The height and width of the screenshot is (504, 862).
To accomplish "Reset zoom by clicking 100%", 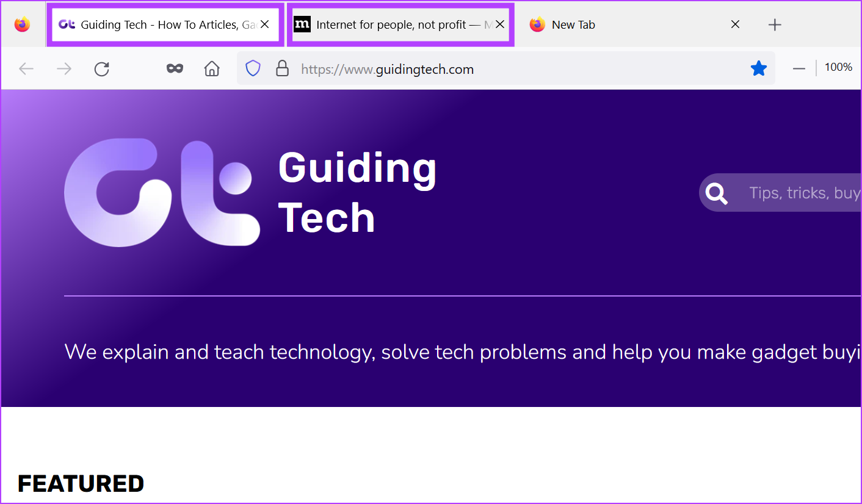I will click(x=838, y=68).
